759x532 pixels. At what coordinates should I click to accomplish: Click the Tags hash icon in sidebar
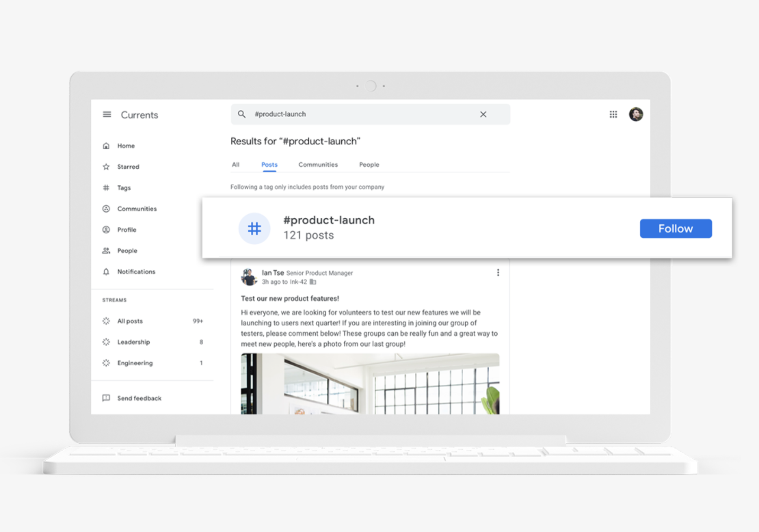pos(106,188)
